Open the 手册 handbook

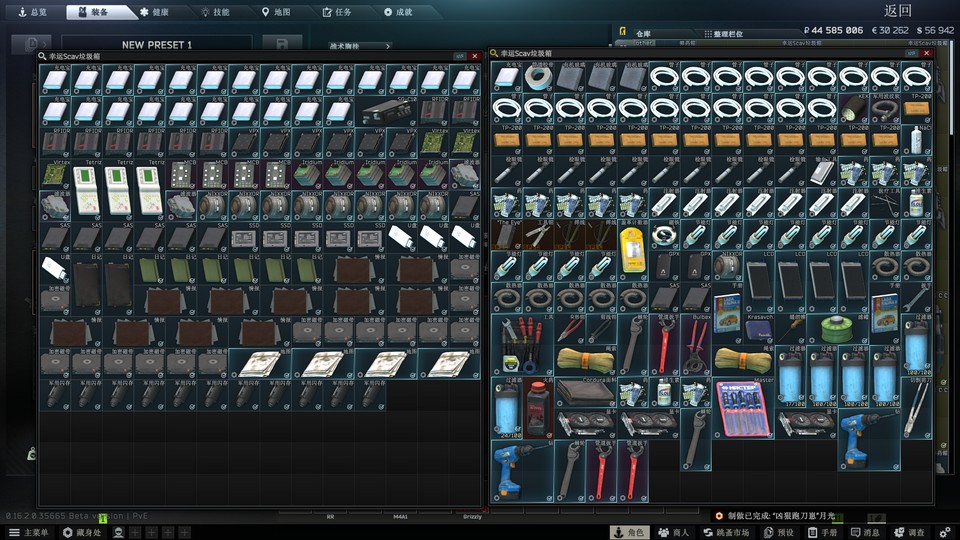(823, 533)
